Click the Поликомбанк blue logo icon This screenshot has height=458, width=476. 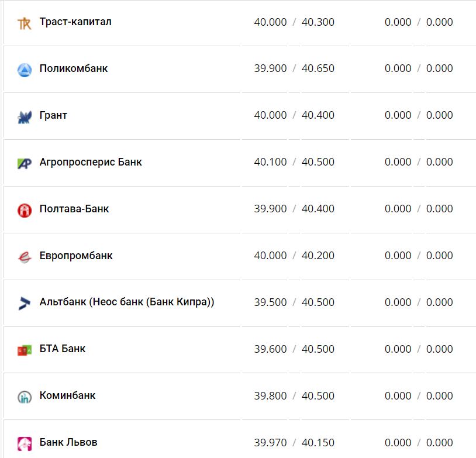[x=24, y=70]
